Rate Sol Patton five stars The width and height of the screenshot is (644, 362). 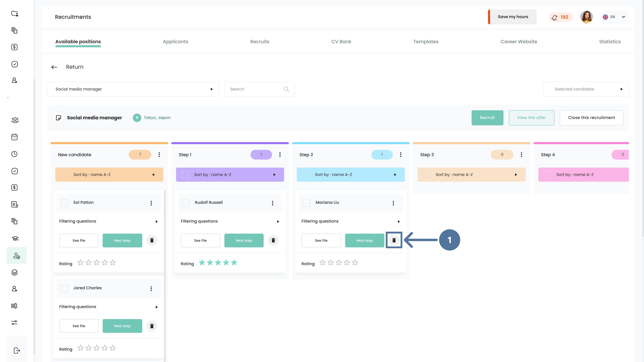coord(113,263)
